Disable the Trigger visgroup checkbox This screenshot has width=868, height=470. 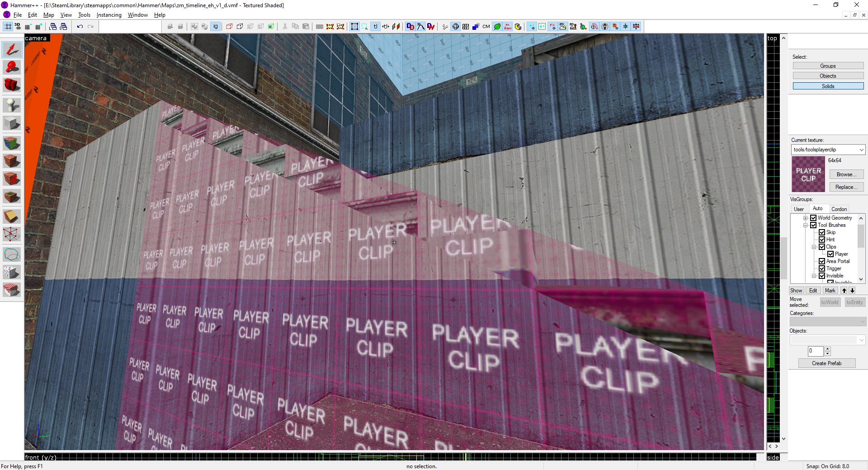coord(822,268)
